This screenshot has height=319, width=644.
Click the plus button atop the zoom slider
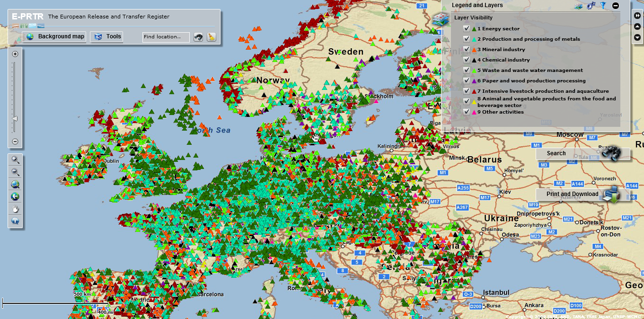15,54
